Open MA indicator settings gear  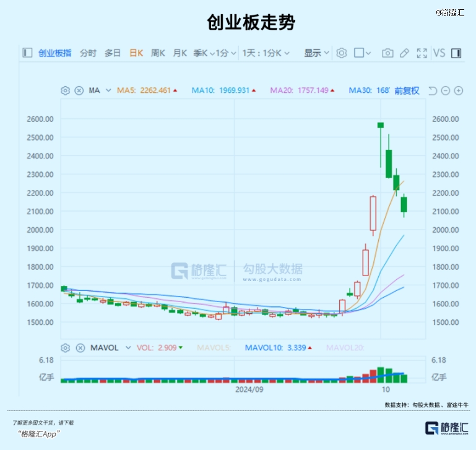tap(65, 90)
